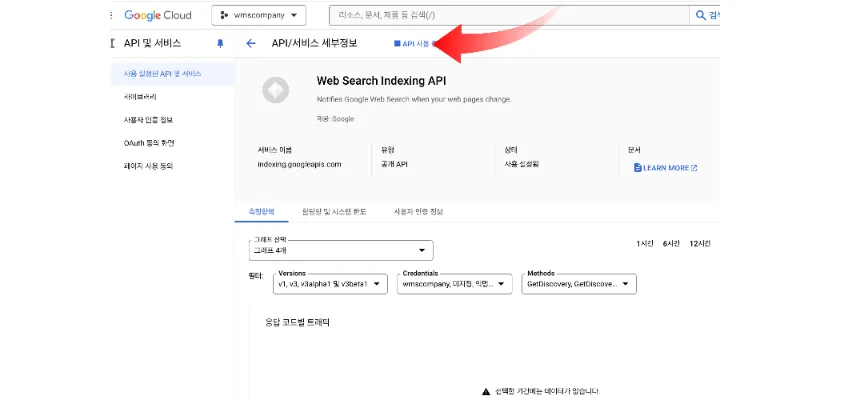Click the magnifier search icon

(x=701, y=15)
